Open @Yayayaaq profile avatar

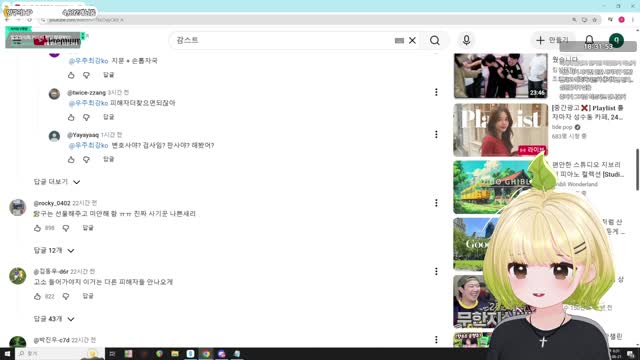click(x=54, y=136)
